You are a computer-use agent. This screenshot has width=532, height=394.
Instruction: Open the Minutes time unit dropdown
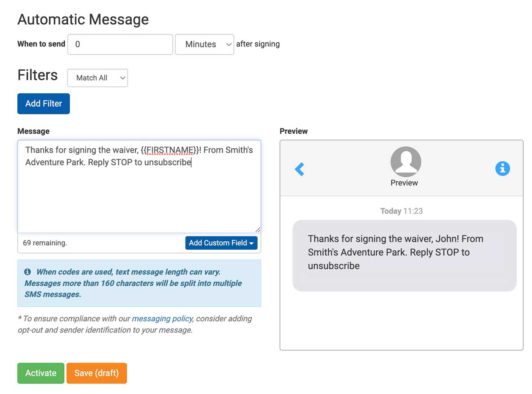click(x=204, y=44)
